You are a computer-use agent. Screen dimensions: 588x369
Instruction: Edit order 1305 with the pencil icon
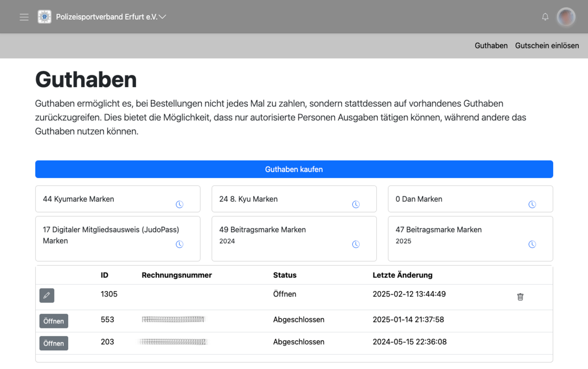coord(47,296)
